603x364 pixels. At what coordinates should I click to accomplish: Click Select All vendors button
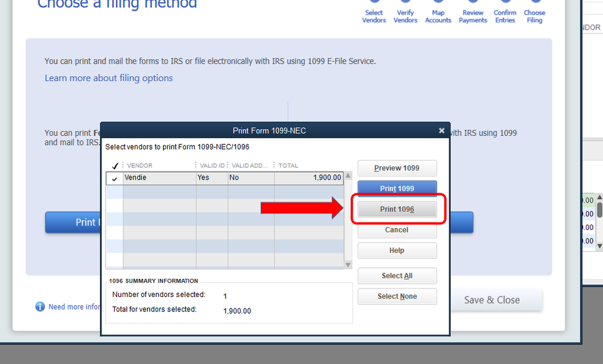[x=397, y=276]
